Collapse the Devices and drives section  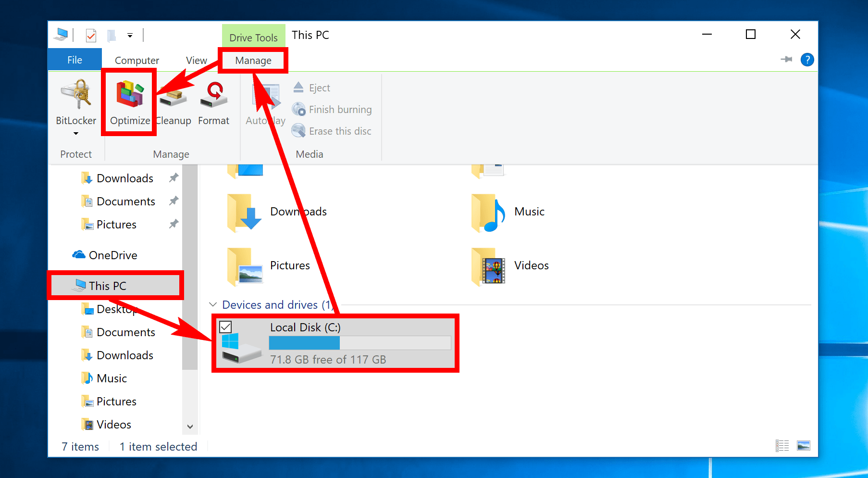click(213, 304)
